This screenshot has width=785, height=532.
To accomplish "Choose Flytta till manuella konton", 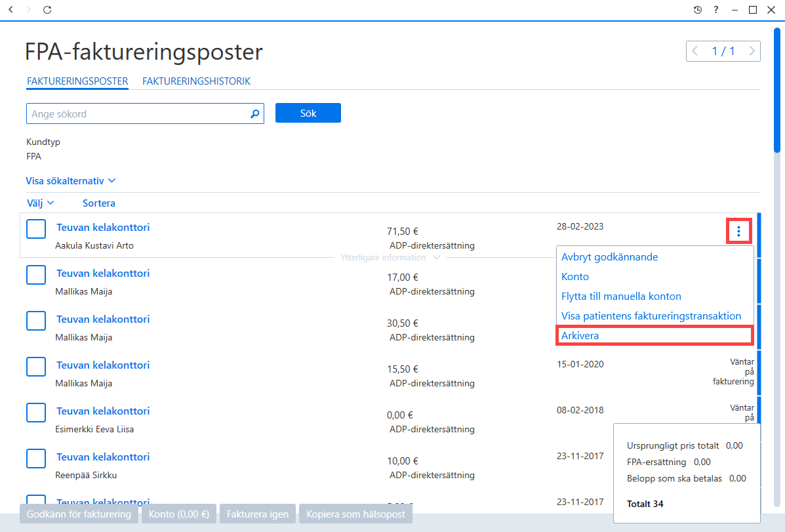I will click(x=621, y=296).
